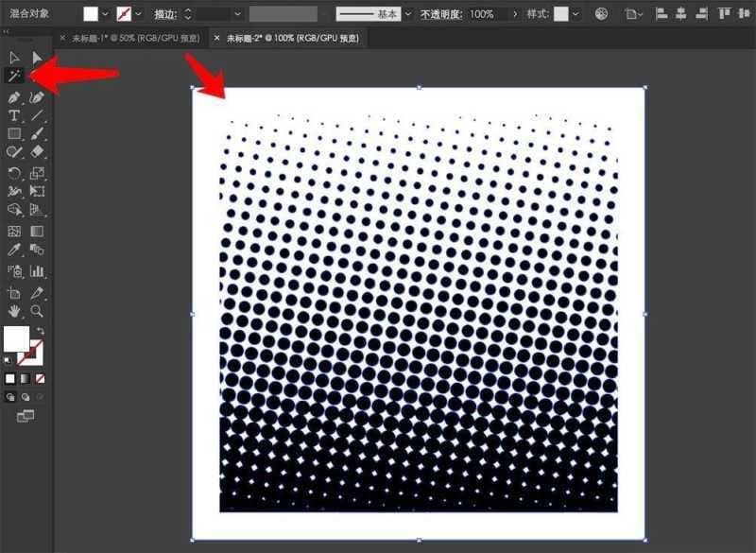
Task: Open the stroke color dropdown
Action: 138,15
